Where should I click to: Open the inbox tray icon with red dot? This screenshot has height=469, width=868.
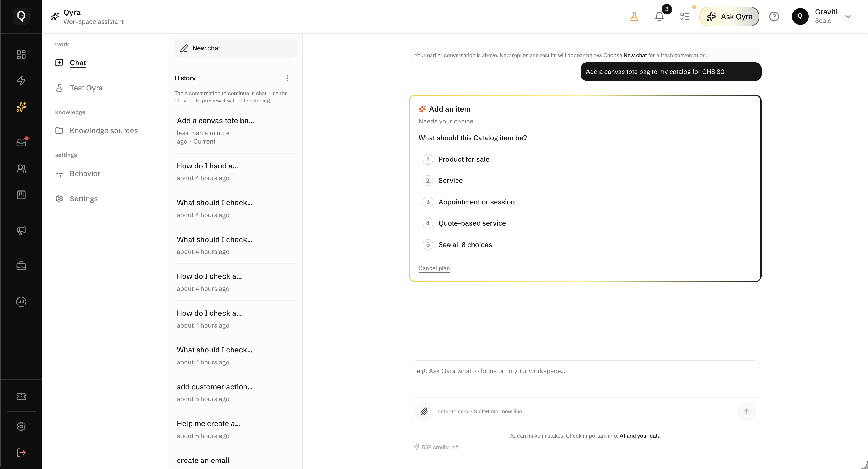tap(21, 142)
